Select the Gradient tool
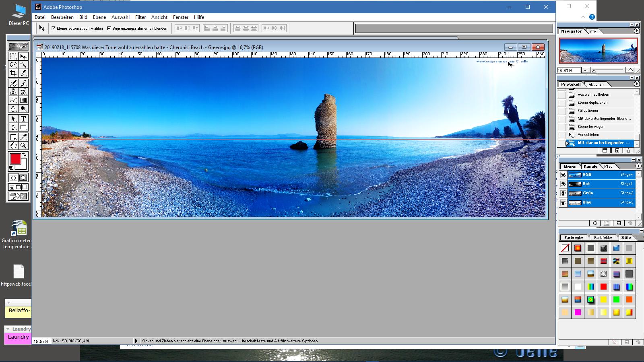Image resolution: width=644 pixels, height=362 pixels. [x=23, y=100]
